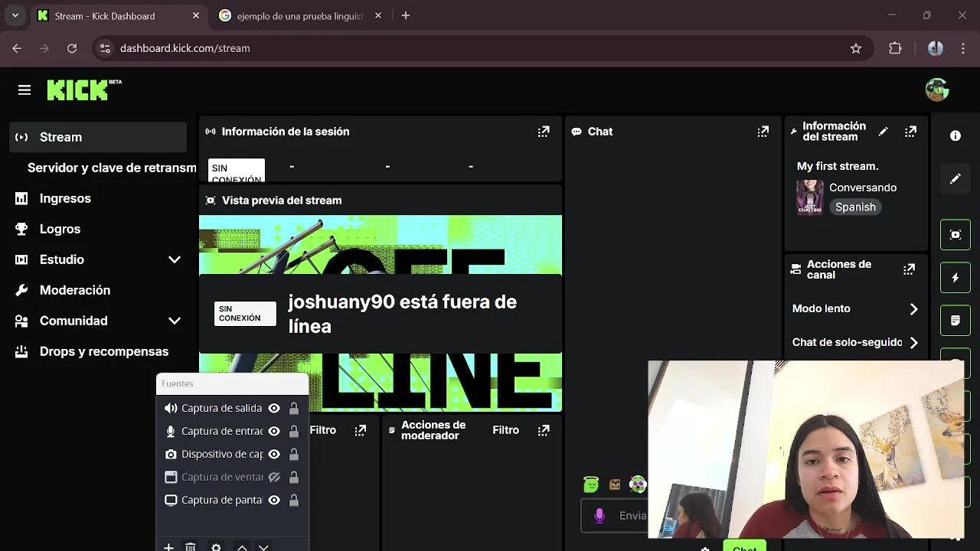The height and width of the screenshot is (551, 980).
Task: Move the source up with the up arrow
Action: click(x=242, y=547)
